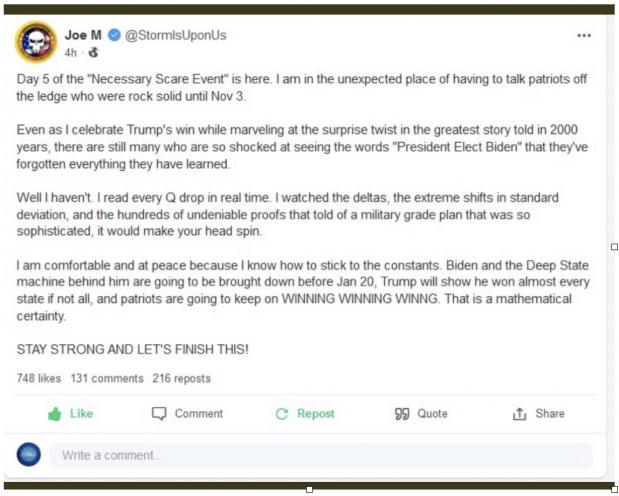Click the Write a comment input field

(321, 455)
